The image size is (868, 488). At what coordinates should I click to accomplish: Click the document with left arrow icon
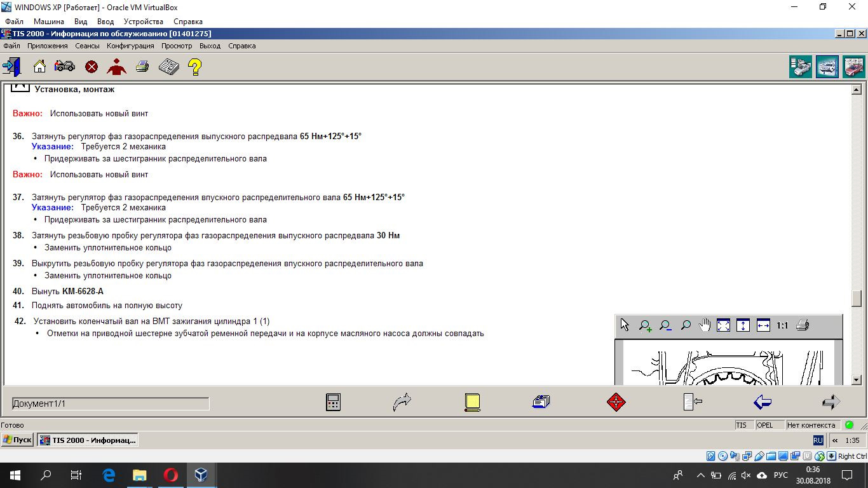pos(693,402)
